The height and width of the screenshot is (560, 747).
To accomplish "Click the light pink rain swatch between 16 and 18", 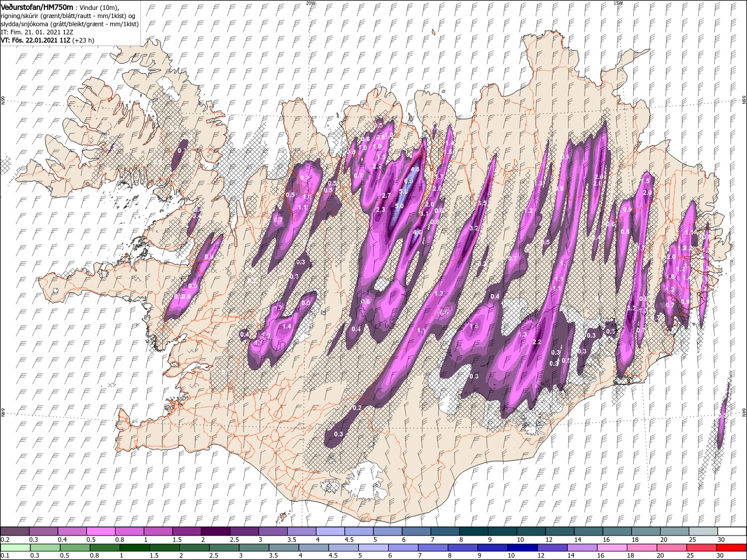I will [612, 548].
